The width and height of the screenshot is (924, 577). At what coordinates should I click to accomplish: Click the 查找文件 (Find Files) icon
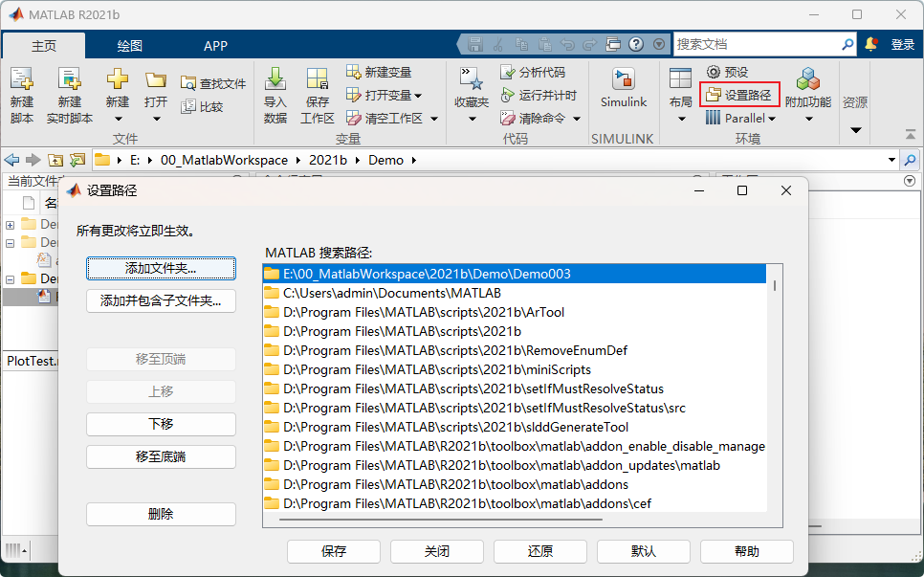click(188, 84)
